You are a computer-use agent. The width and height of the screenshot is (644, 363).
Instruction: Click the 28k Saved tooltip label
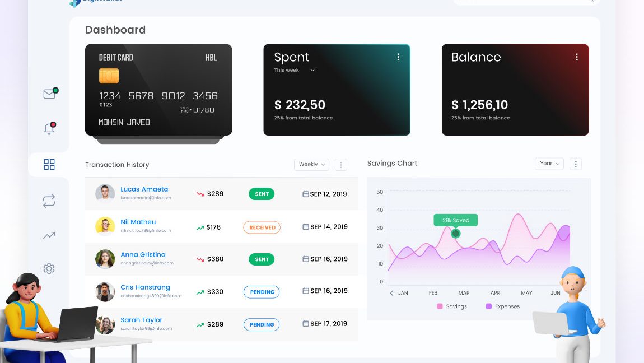pyautogui.click(x=455, y=220)
